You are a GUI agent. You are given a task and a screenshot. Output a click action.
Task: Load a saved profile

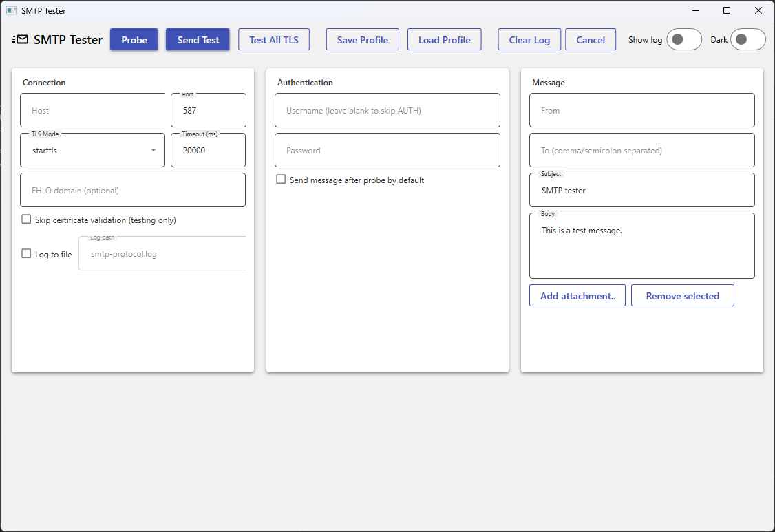[444, 39]
